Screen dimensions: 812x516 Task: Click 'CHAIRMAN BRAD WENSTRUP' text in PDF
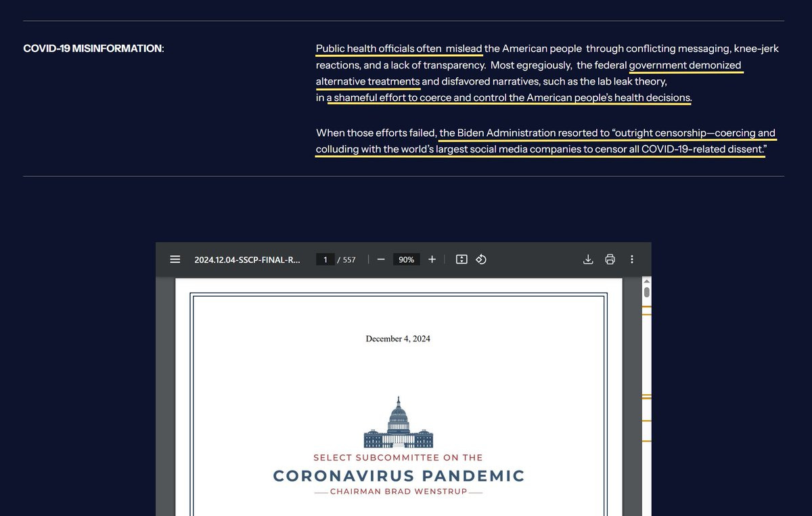pyautogui.click(x=399, y=491)
